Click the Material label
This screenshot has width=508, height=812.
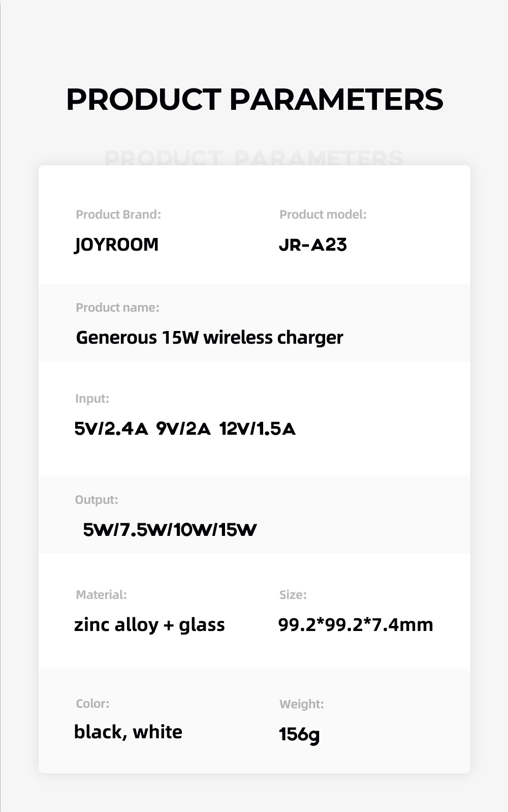coord(101,595)
